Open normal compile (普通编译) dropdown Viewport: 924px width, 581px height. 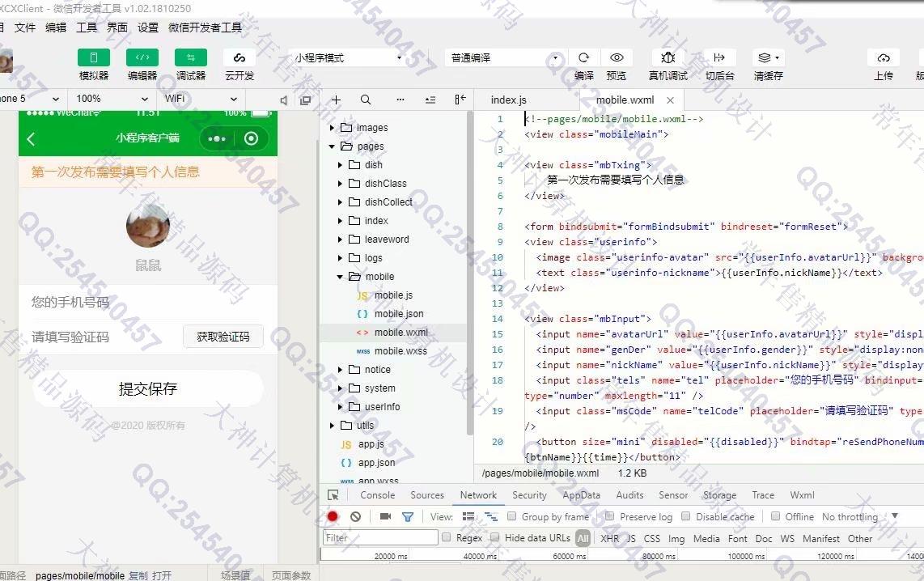504,57
